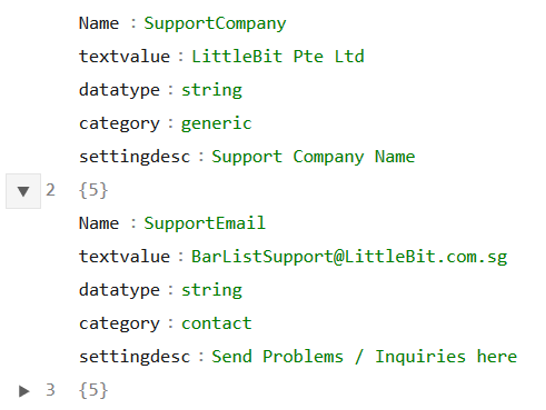The height and width of the screenshot is (410, 546).
Task: Click the generic category value
Action: pyautogui.click(x=216, y=124)
